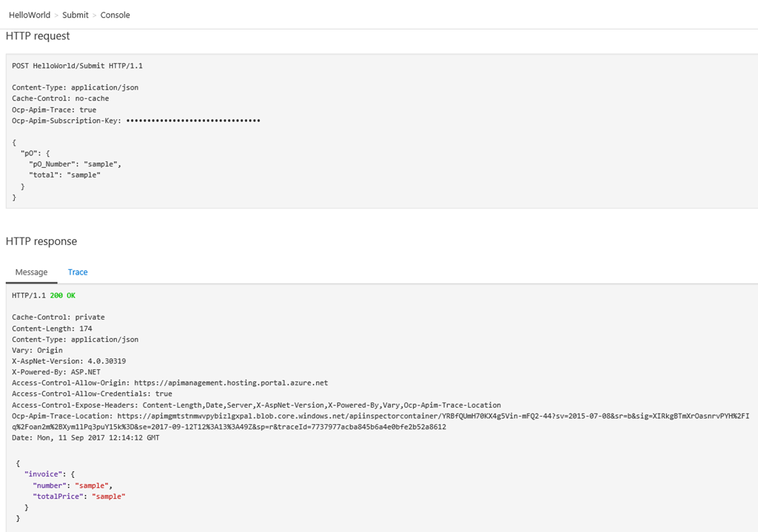Click the Access-Control-Allow-Origin azure.net URL
The width and height of the screenshot is (758, 532).
(231, 383)
